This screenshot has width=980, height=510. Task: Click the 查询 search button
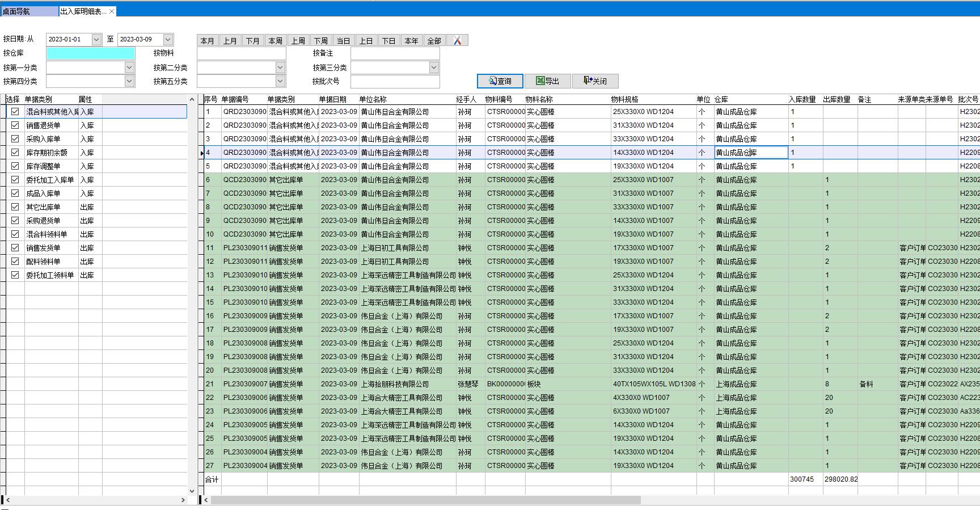[500, 81]
